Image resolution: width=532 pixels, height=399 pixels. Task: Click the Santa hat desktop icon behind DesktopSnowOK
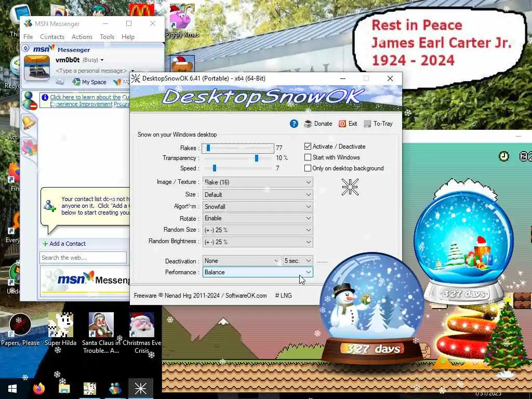coord(182,64)
